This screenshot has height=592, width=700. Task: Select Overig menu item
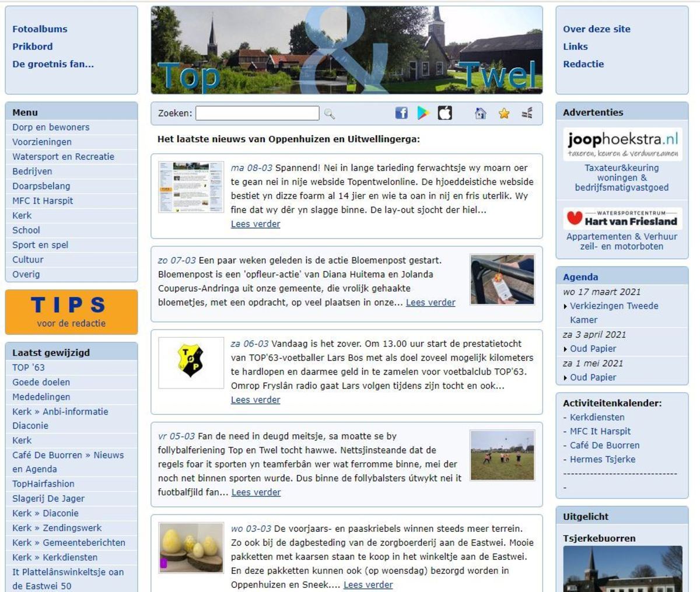point(26,274)
